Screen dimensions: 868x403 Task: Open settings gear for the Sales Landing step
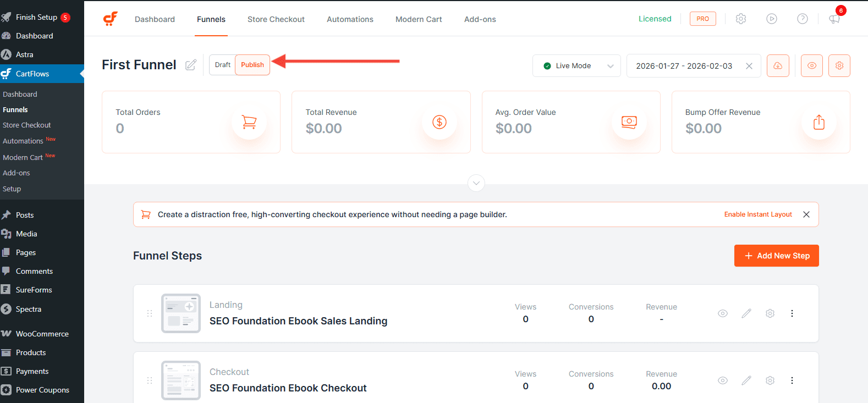coord(770,313)
